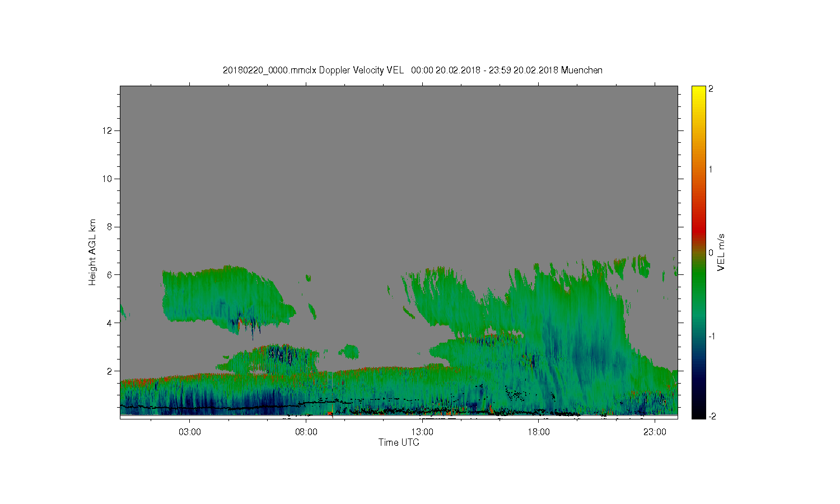Click the 08:00 time tick label
The height and width of the screenshot is (504, 840).
click(306, 432)
